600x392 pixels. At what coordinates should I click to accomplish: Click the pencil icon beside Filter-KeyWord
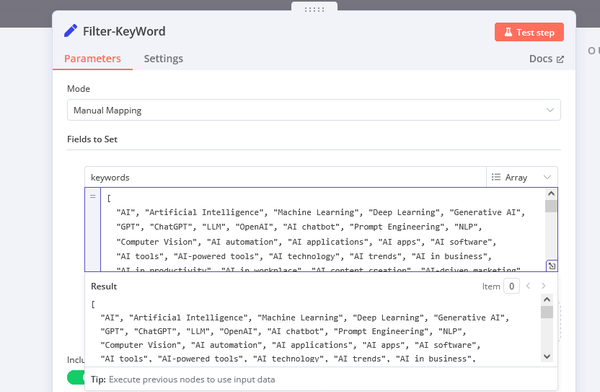click(x=70, y=31)
